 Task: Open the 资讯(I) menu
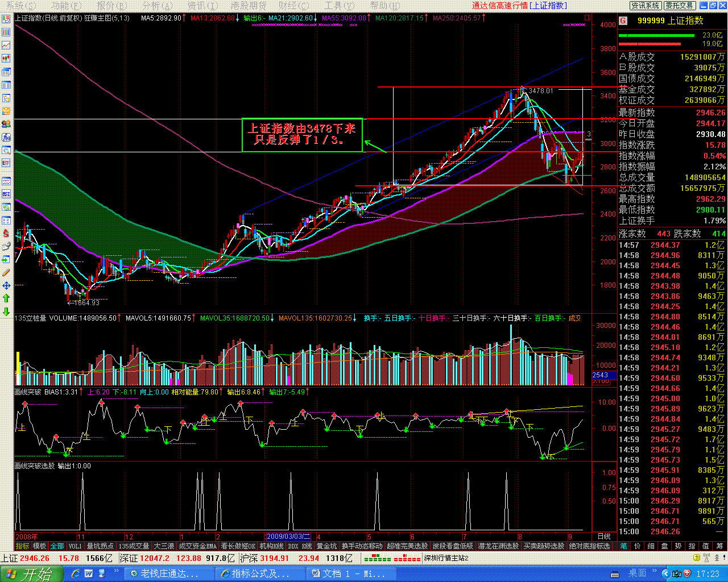coord(202,6)
